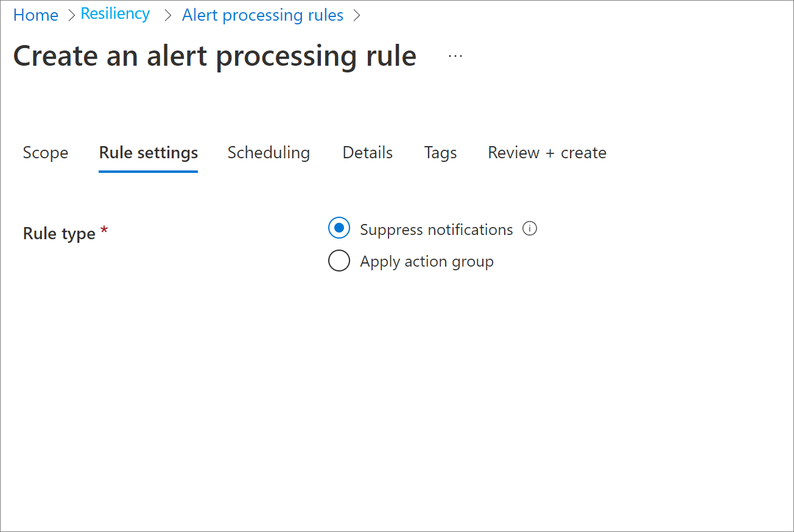Switch to the Scope tab
This screenshot has width=794, height=532.
click(x=45, y=153)
